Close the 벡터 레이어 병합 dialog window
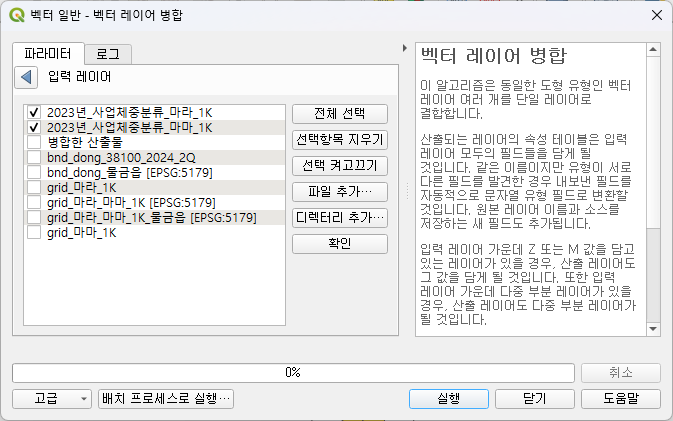This screenshot has height=421, width=673. click(x=657, y=15)
